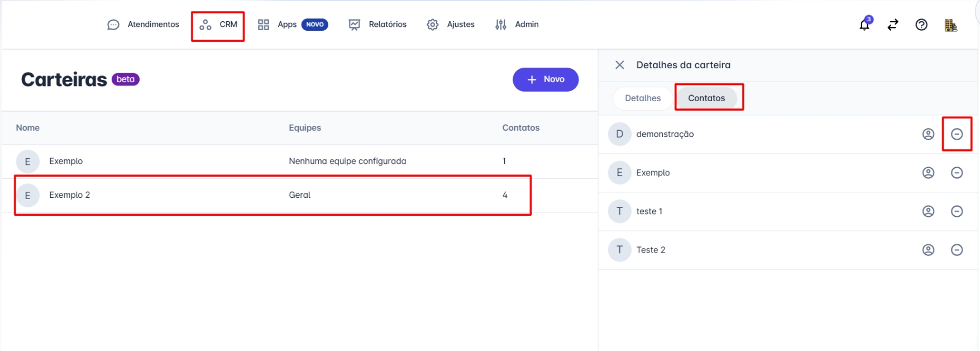Close the Detalhes da carteira panel

pos(619,65)
